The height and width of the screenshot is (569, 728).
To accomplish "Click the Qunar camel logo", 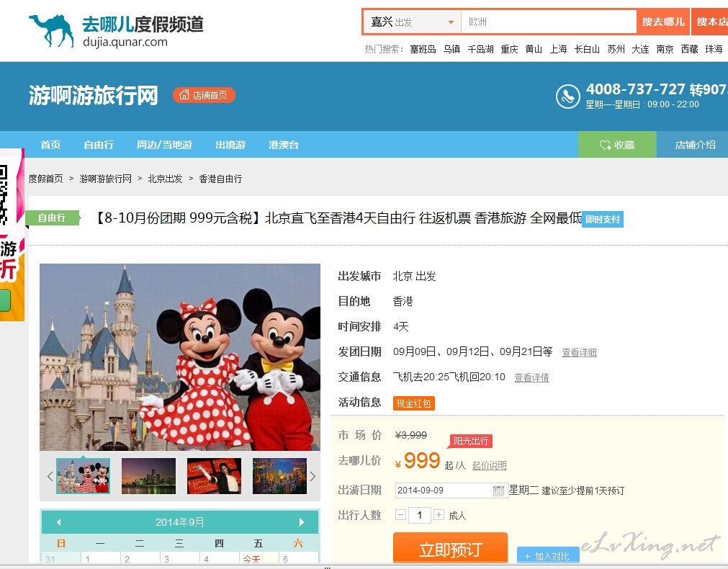I will pyautogui.click(x=51, y=31).
